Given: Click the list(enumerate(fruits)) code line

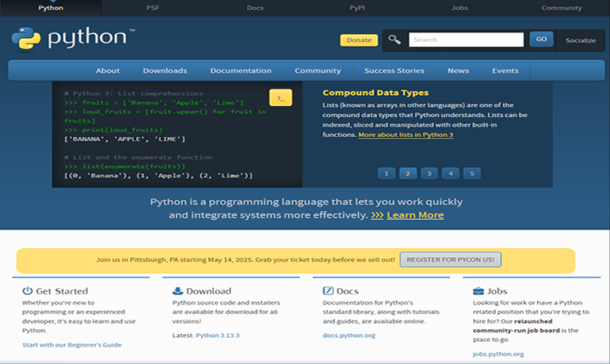Looking at the screenshot, I should click(125, 166).
